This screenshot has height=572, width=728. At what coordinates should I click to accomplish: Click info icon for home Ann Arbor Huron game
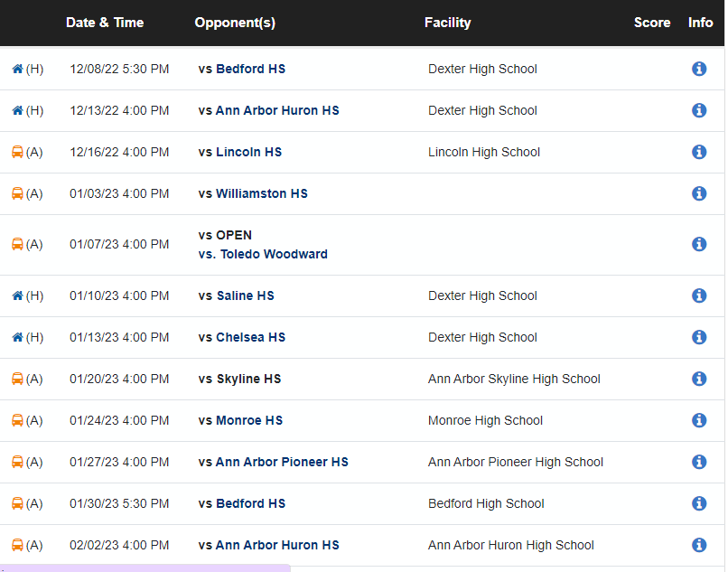698,110
